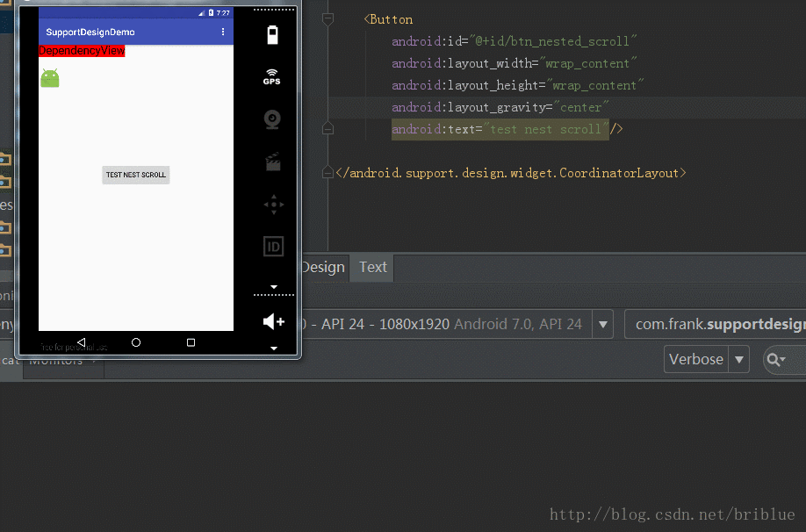Viewport: 806px width, 532px height.
Task: Toggle fold marker beside CoordinatorLayout closing tag
Action: pyautogui.click(x=327, y=173)
